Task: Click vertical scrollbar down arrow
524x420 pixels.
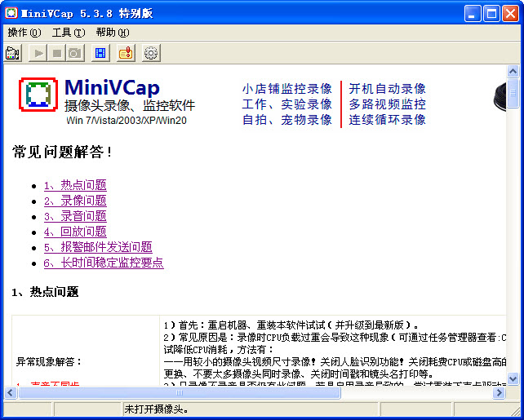Action: pos(513,379)
